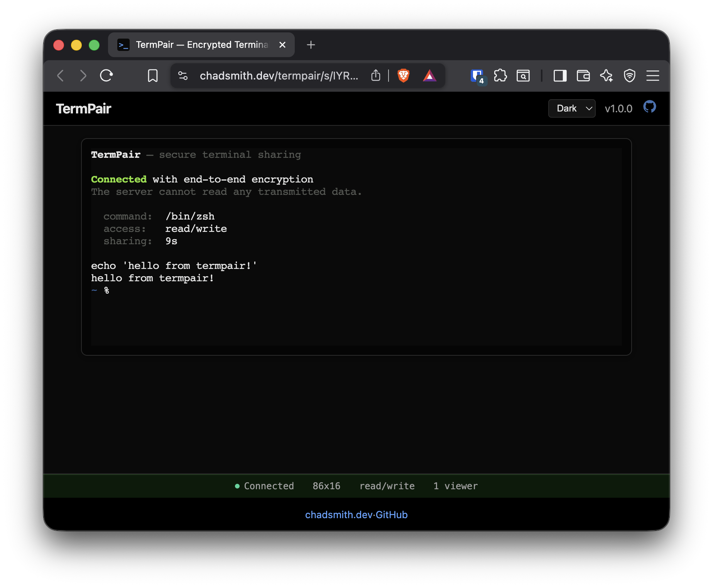Go back with the browser back arrow
713x588 pixels.
(x=60, y=76)
